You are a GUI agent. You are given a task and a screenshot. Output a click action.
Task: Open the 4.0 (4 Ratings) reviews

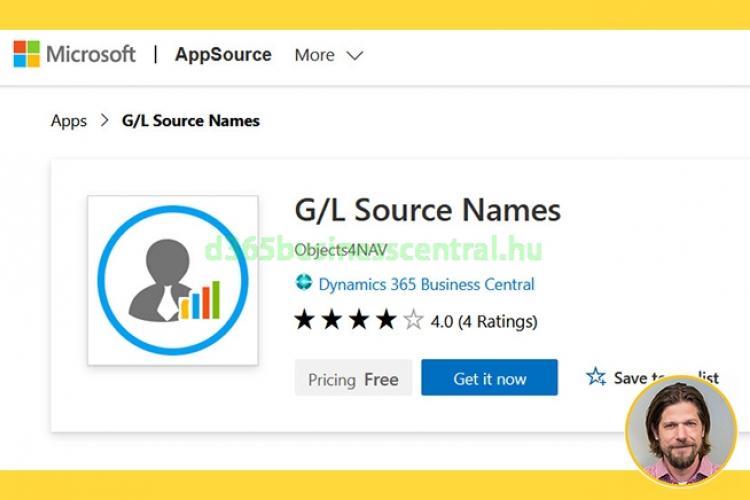click(x=483, y=321)
